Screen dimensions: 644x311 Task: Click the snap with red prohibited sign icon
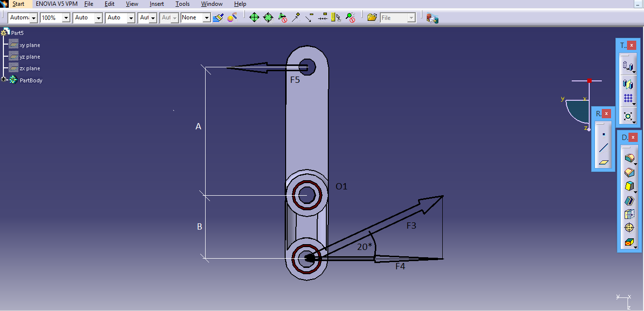(x=283, y=17)
